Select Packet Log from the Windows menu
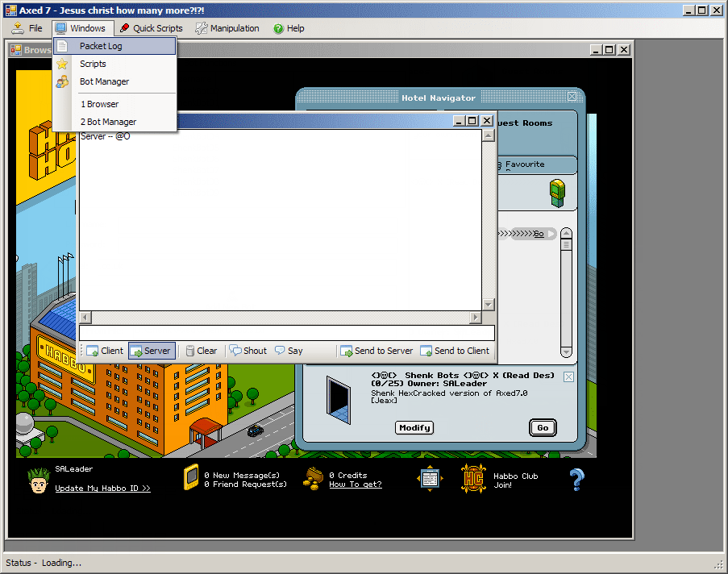Image resolution: width=728 pixels, height=574 pixels. click(x=114, y=46)
